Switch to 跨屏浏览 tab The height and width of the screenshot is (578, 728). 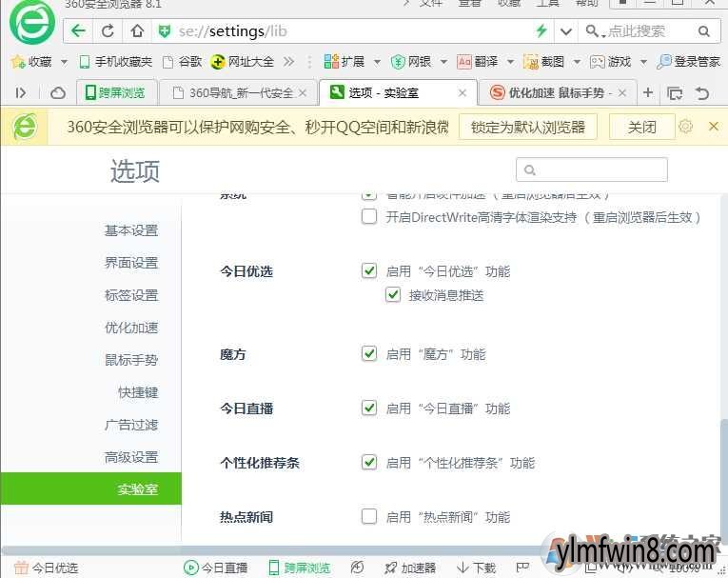pos(116,93)
